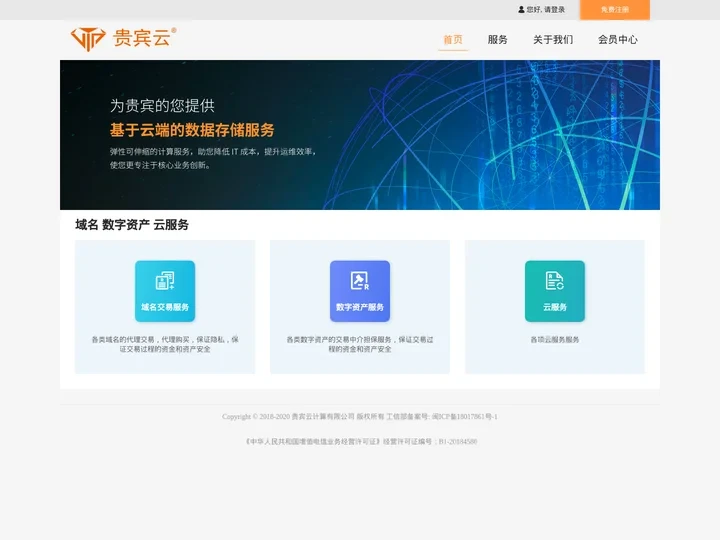Image resolution: width=720 pixels, height=540 pixels.
Task: Click the 域名交易服务 tile icon
Action: click(165, 291)
